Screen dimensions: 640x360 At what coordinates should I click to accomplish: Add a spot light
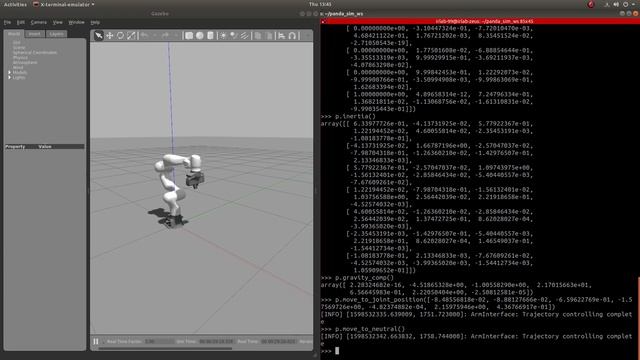coord(233,36)
